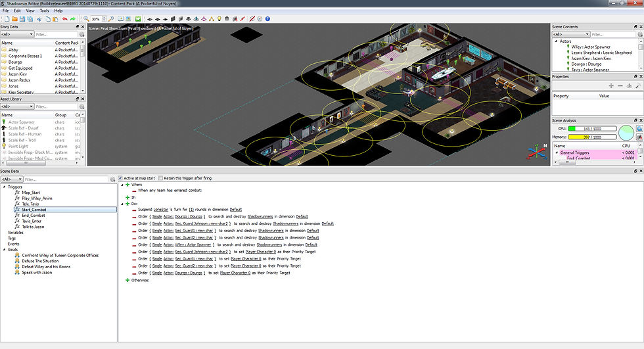The height and width of the screenshot is (349, 644).
Task: Click the Open folder toolbar icon
Action: [x=14, y=19]
